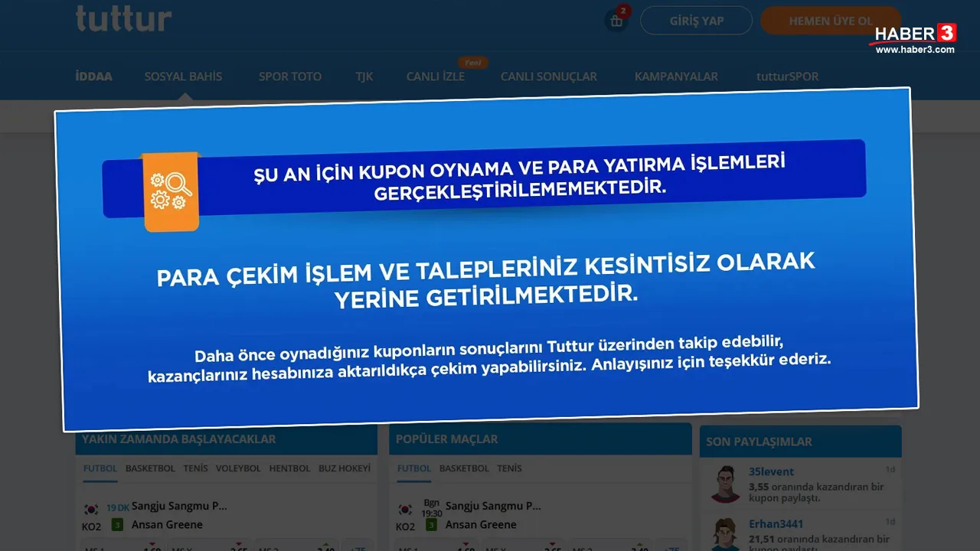The image size is (980, 551).
Task: Click the Korea flag in Yakın Zamanda Başlayacaklar
Action: point(92,509)
